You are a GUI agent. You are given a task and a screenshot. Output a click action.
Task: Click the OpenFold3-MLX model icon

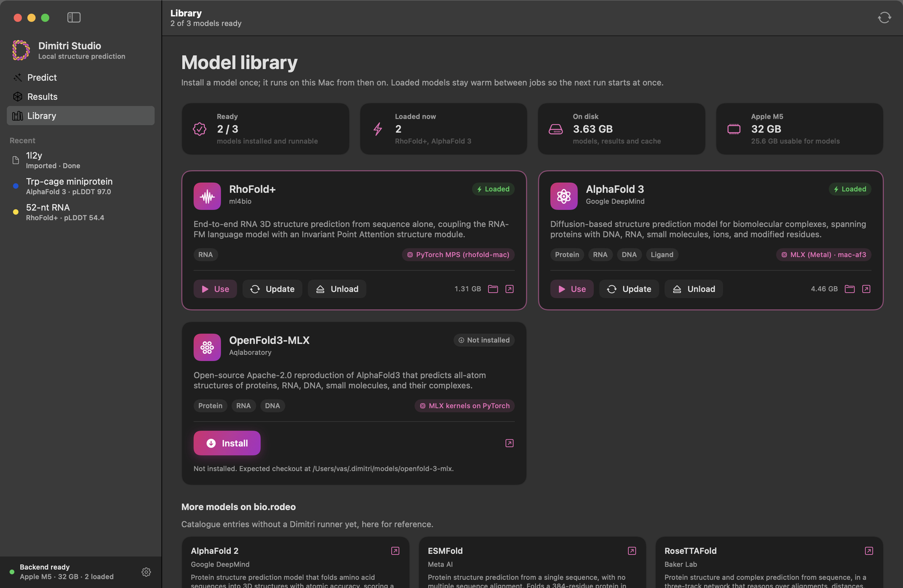tap(207, 347)
